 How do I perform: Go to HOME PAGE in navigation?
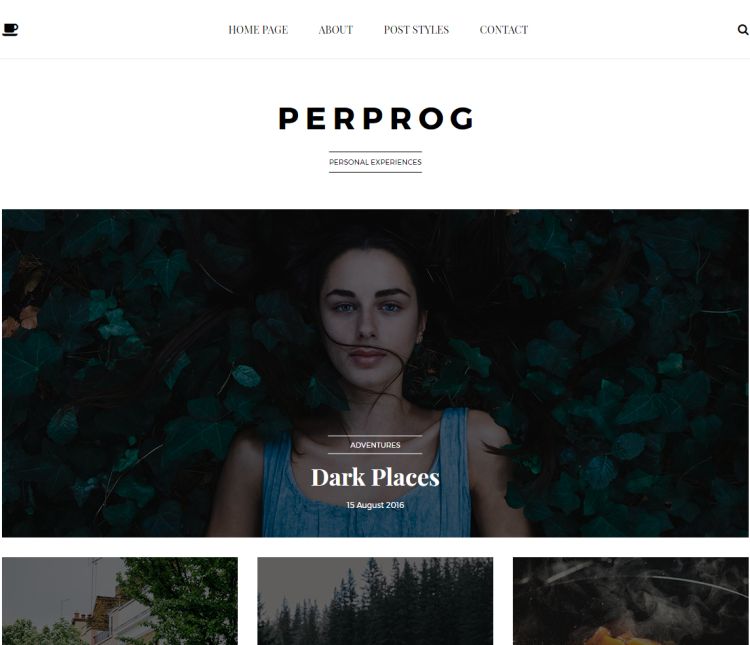pos(258,30)
